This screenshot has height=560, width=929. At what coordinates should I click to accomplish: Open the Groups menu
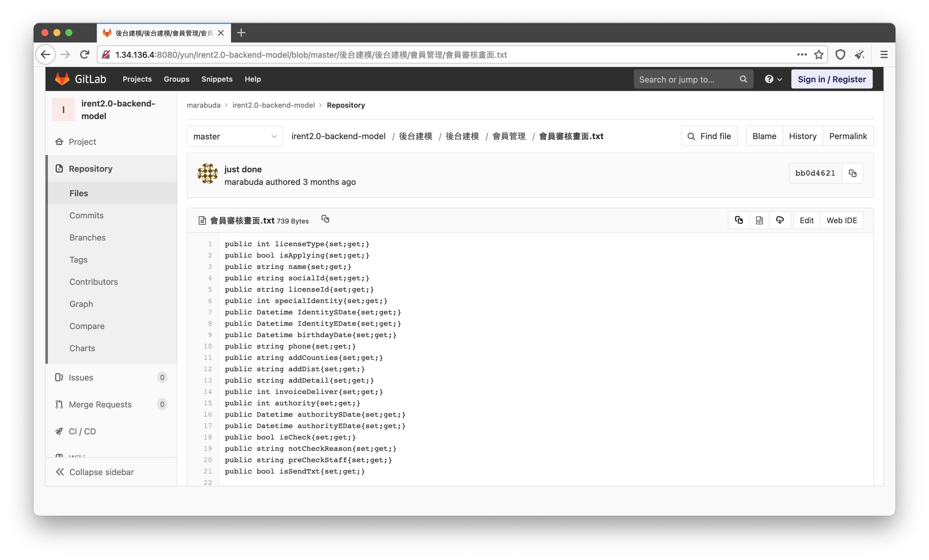[x=177, y=79]
